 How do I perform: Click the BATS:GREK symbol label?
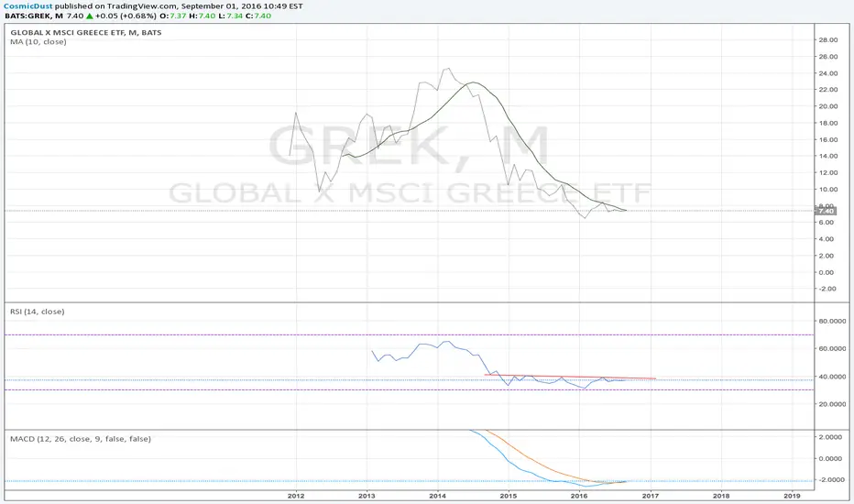click(27, 16)
